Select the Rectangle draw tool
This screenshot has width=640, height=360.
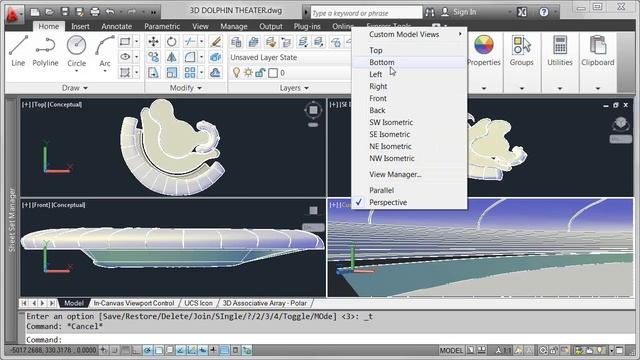tap(125, 42)
